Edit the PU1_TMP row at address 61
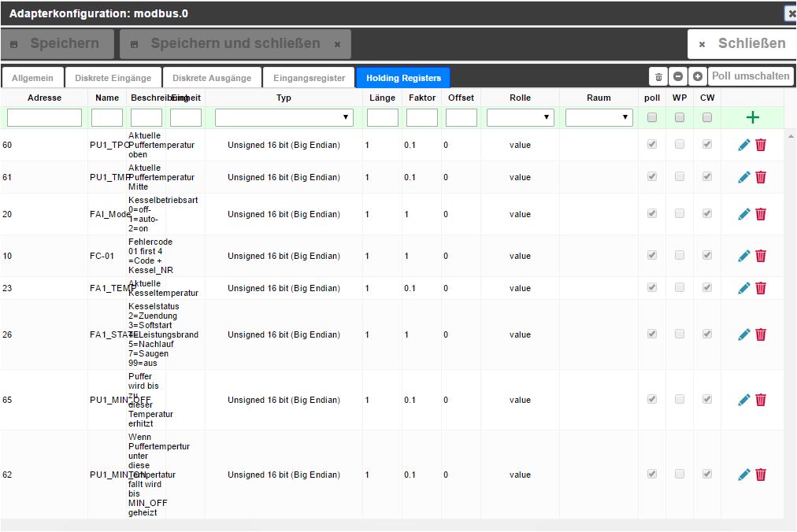The image size is (797, 532). pos(743,177)
